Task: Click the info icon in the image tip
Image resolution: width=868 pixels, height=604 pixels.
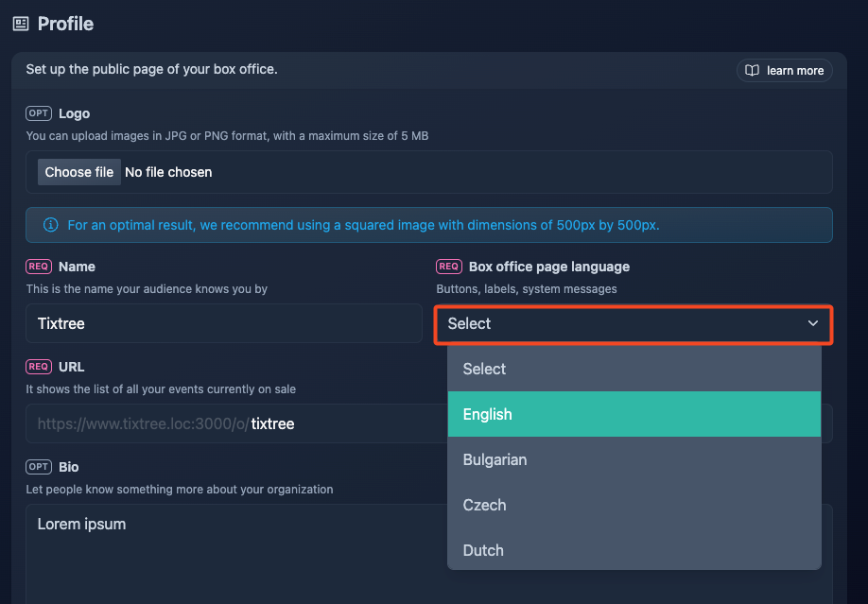Action: click(50, 225)
